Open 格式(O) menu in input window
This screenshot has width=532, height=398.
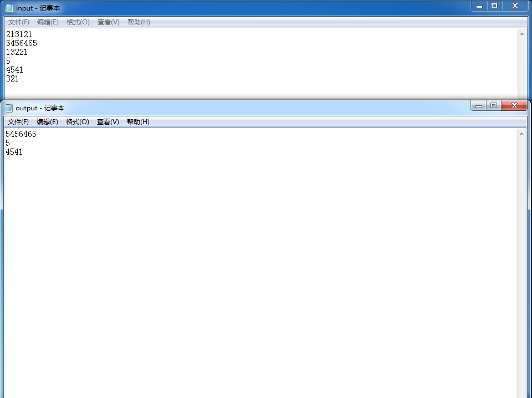coord(78,22)
